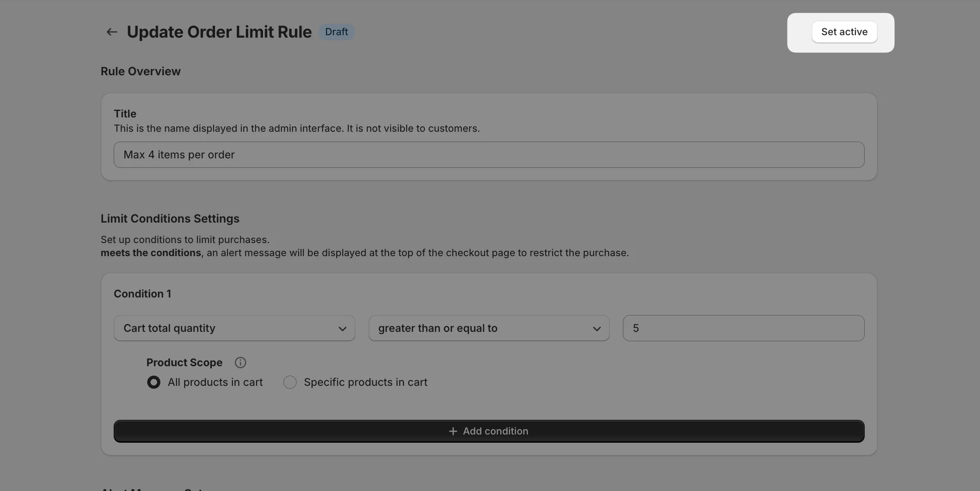Open the Cart total quantity dropdown
980x491 pixels.
pos(234,328)
